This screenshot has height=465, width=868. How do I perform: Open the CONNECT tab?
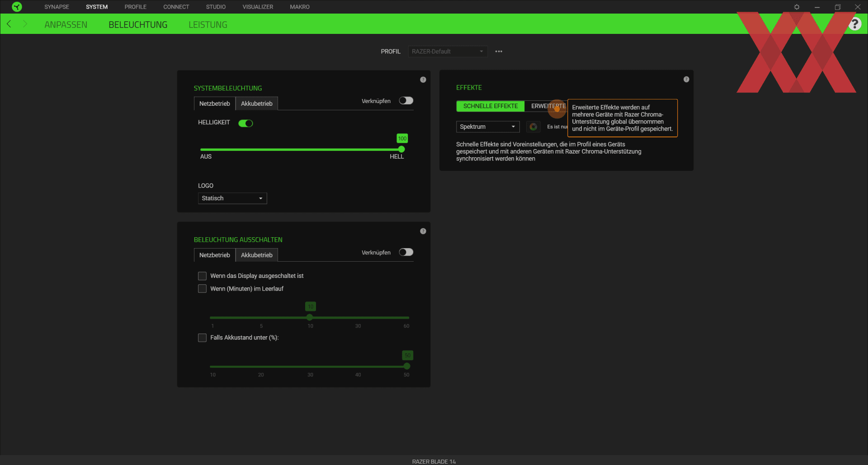[176, 7]
